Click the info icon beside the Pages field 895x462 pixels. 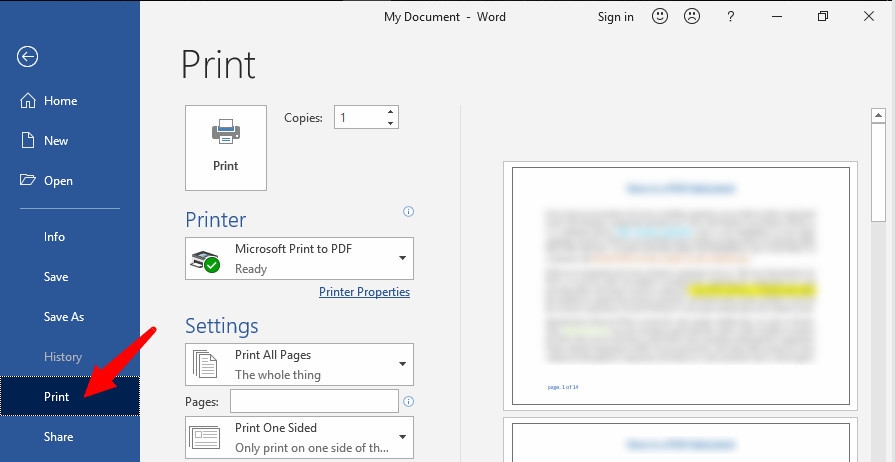408,401
